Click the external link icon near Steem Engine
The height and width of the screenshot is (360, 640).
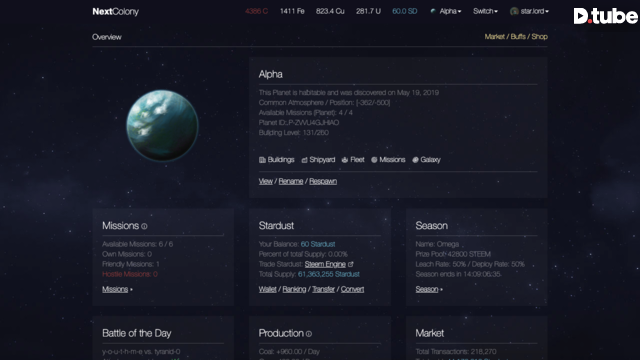click(x=351, y=264)
